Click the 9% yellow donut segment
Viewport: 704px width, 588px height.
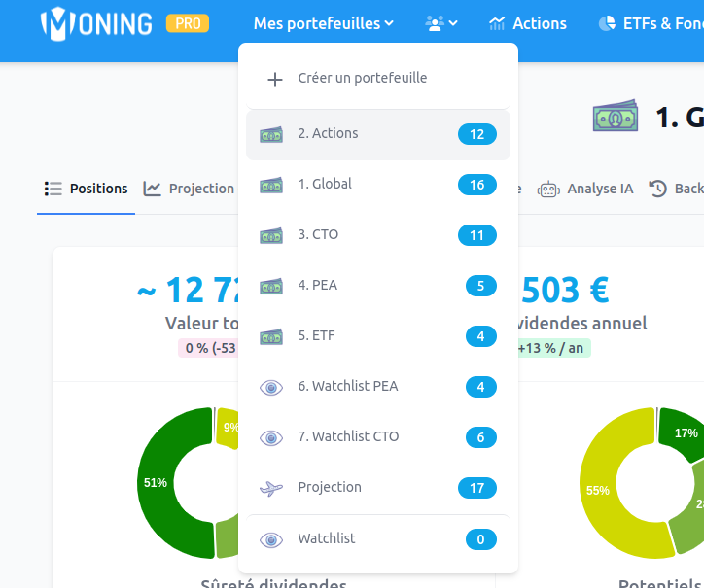click(229, 428)
